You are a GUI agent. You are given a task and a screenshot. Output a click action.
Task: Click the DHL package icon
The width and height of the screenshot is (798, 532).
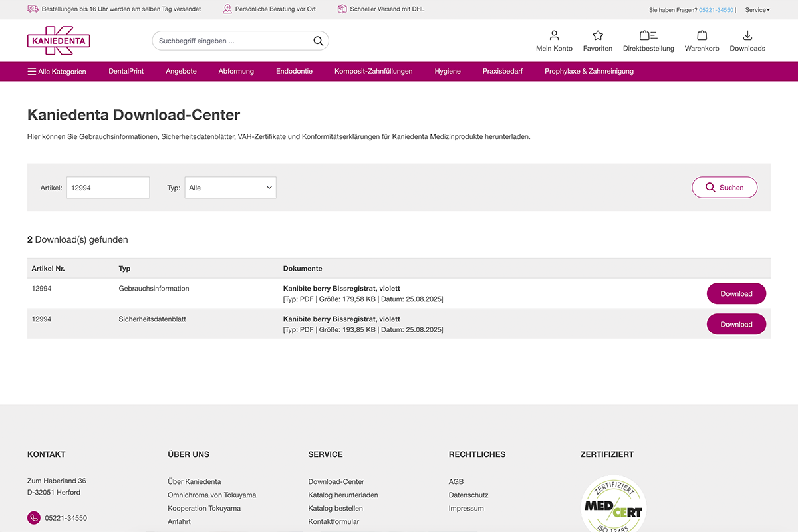(342, 9)
